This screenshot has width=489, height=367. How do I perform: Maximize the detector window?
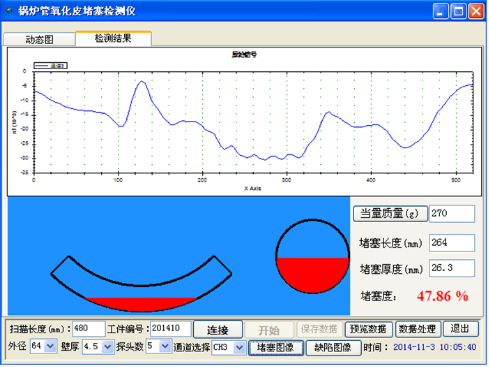click(458, 11)
